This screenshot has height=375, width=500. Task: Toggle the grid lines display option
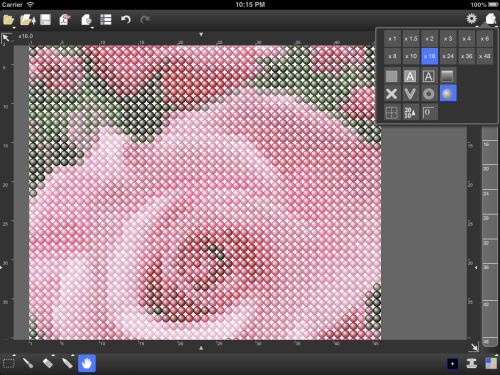(x=392, y=113)
